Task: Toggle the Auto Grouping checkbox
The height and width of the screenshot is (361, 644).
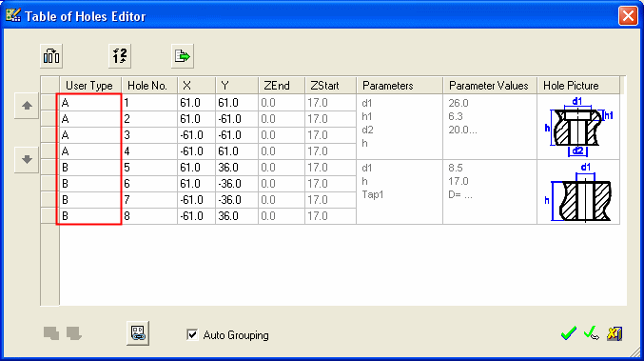Action: coord(192,334)
